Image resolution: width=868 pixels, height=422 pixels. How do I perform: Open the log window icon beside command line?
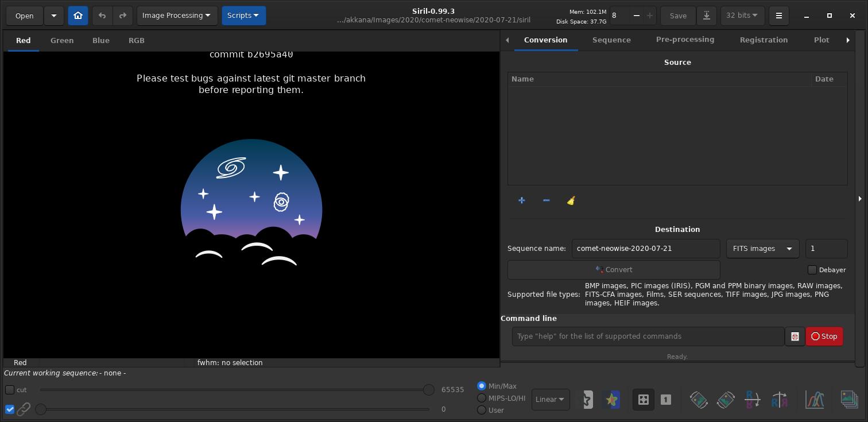tap(795, 336)
